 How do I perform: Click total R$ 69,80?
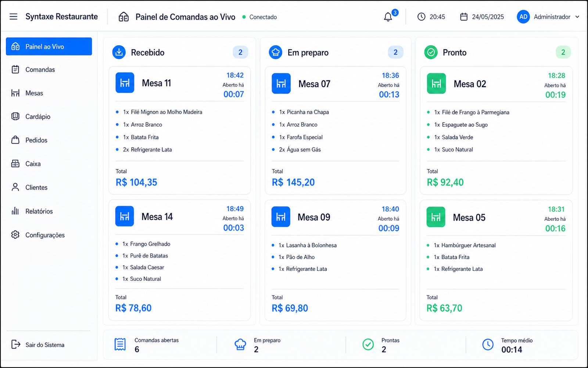290,308
